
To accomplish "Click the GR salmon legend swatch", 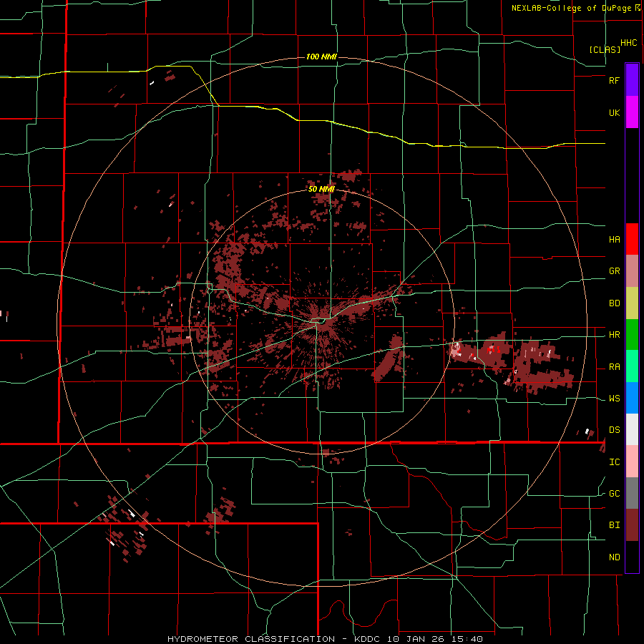I will tap(632, 271).
